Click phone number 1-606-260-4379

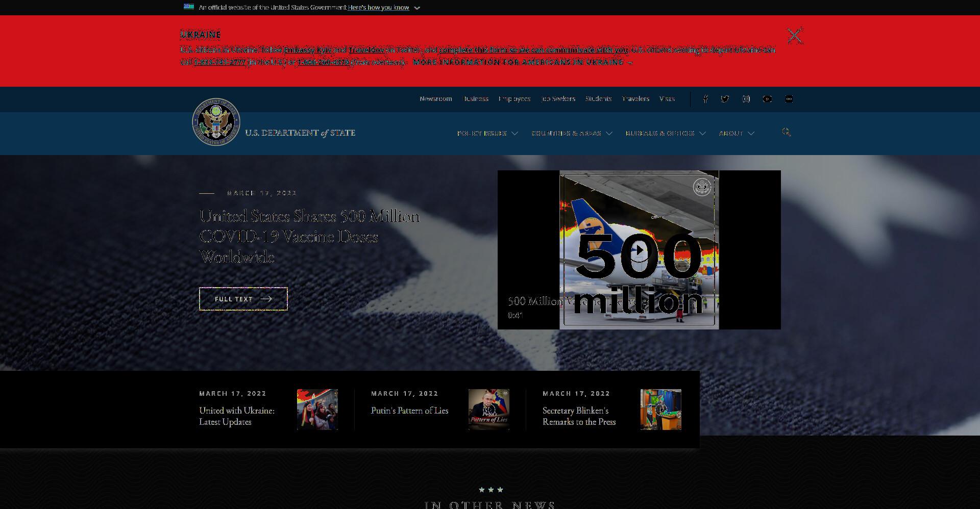(x=324, y=62)
